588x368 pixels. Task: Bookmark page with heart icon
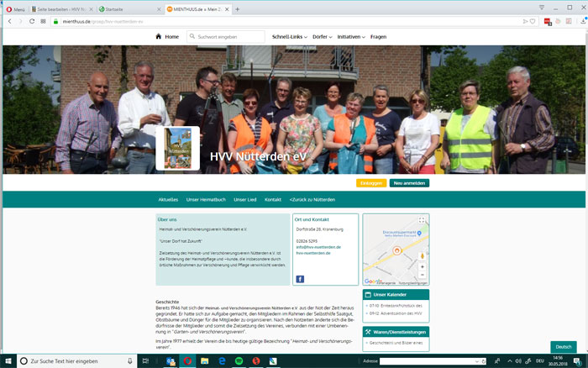533,21
